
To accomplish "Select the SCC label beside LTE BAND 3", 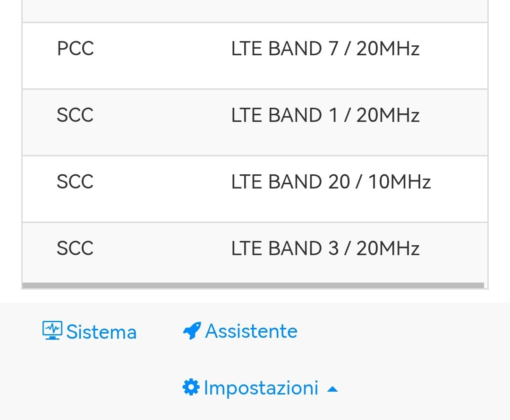I will (x=75, y=249).
